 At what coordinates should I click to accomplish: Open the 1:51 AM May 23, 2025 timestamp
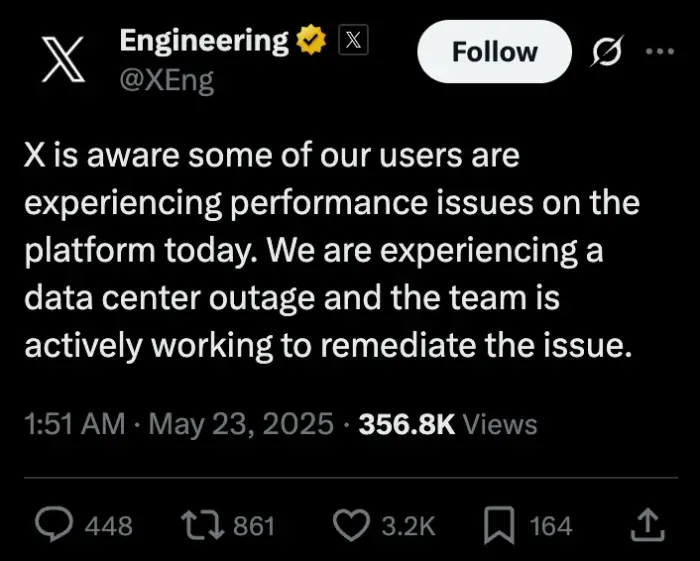pos(179,424)
